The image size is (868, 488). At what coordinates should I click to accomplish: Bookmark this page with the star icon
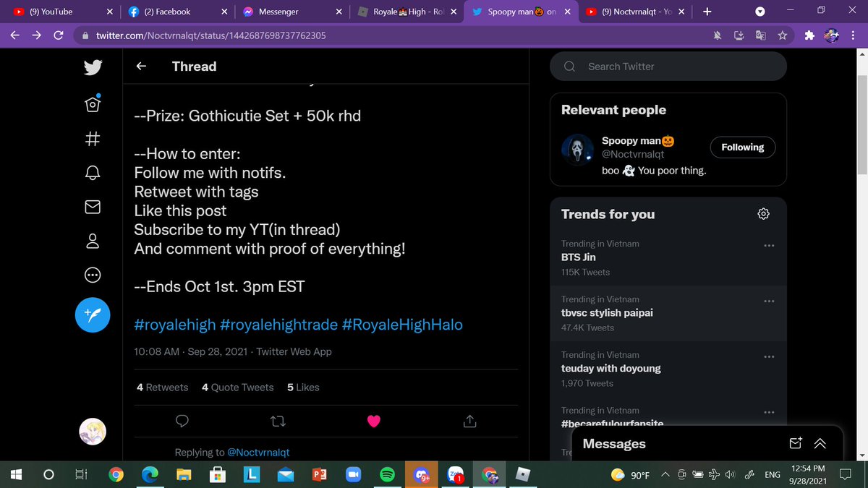click(x=782, y=35)
